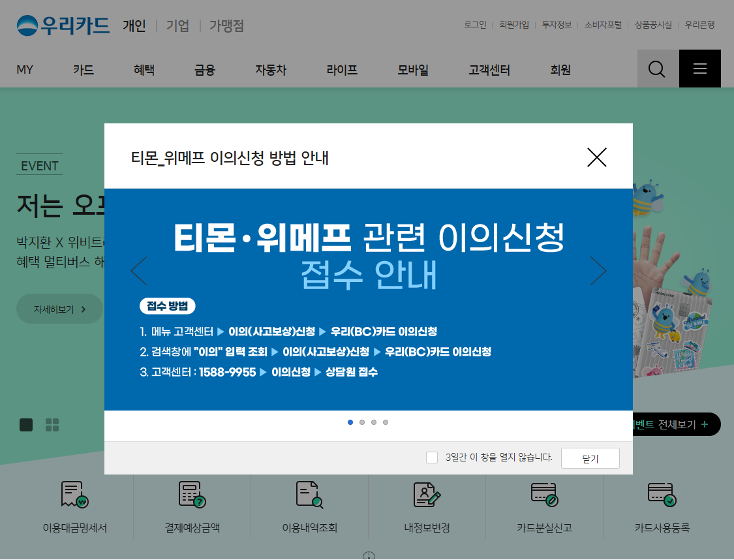
Task: Click the 회원가입 link
Action: pyautogui.click(x=514, y=25)
